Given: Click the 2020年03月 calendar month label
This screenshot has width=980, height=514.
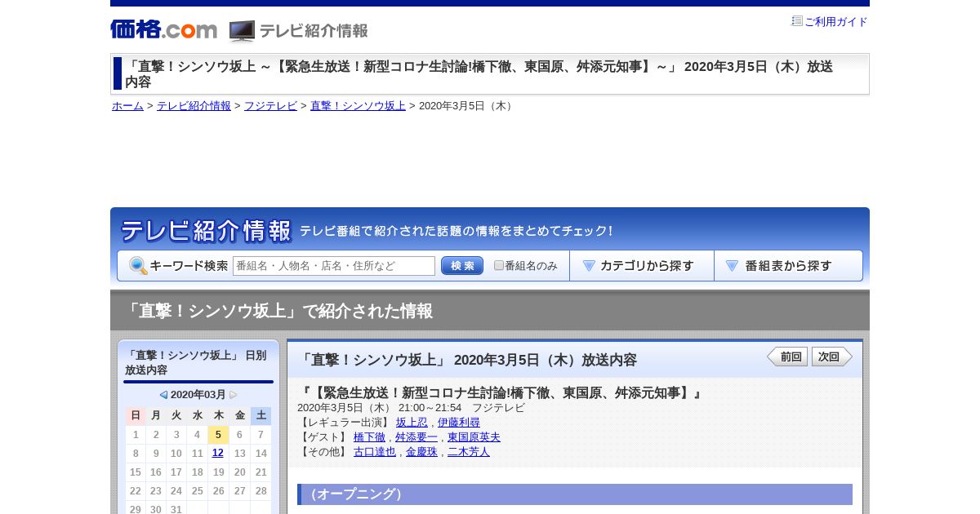Looking at the screenshot, I should (x=198, y=395).
